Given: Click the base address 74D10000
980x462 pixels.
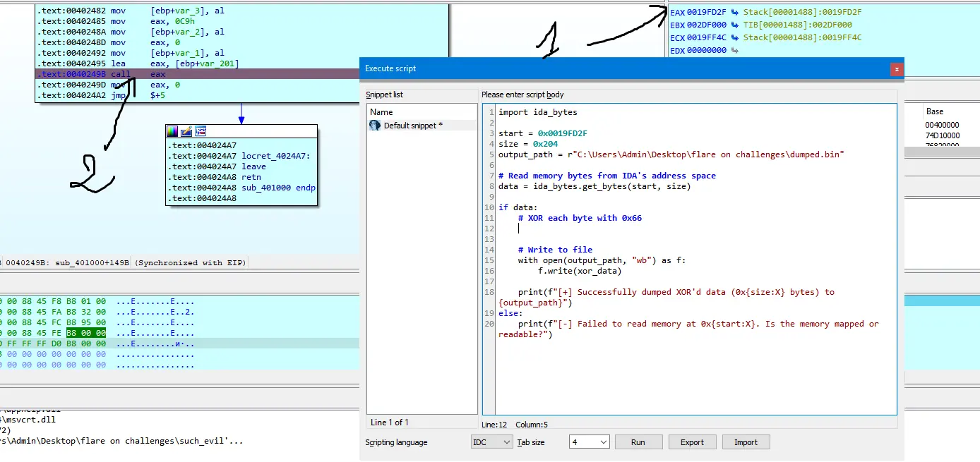Looking at the screenshot, I should click(943, 135).
